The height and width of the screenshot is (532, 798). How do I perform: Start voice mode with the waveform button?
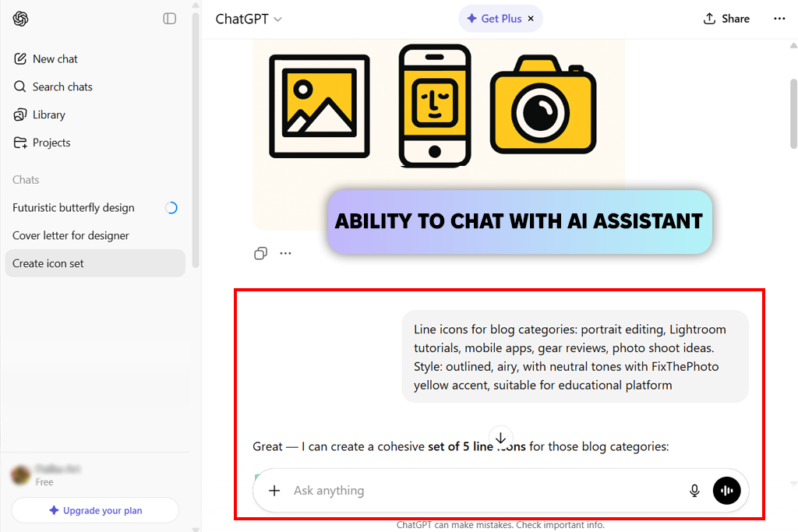pyautogui.click(x=727, y=491)
